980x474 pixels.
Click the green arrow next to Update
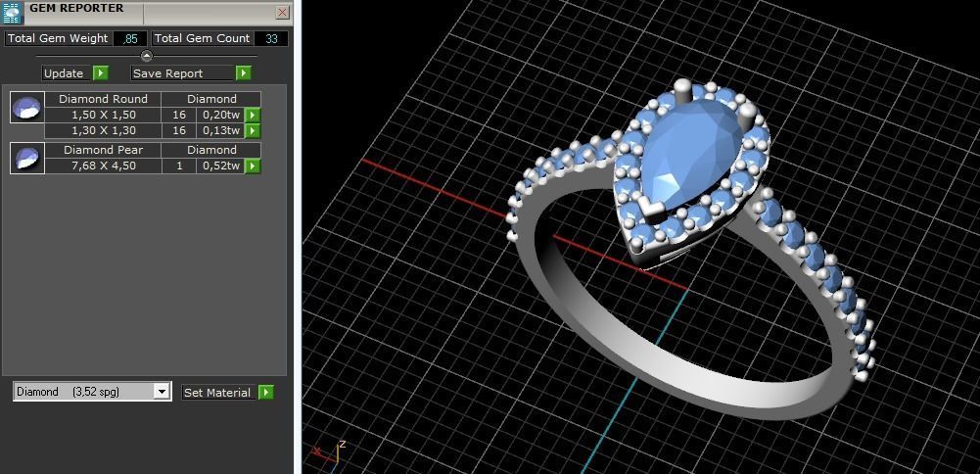click(x=101, y=73)
